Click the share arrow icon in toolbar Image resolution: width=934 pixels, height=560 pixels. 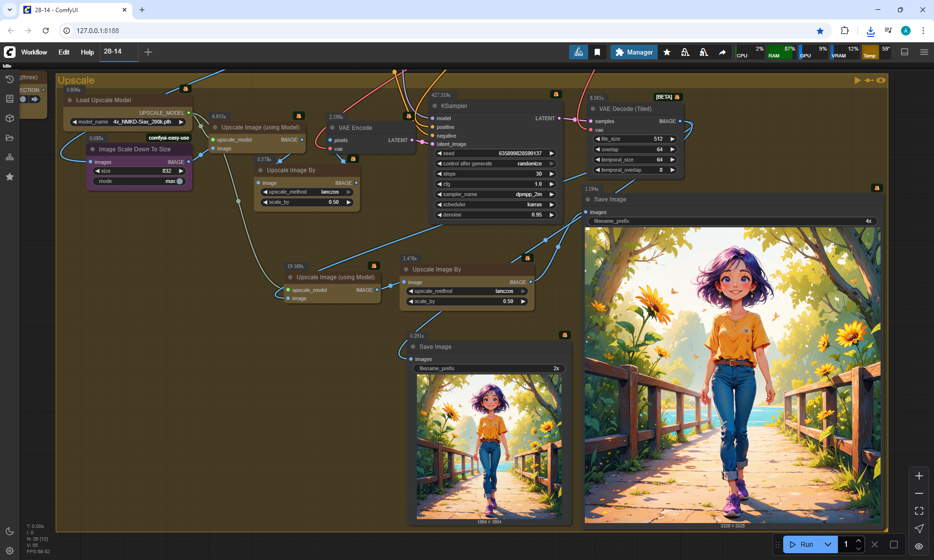point(722,52)
